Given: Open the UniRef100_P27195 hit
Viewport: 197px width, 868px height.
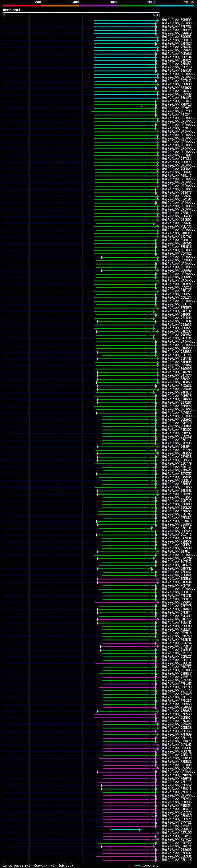Looking at the screenshot, I should [177, 833].
